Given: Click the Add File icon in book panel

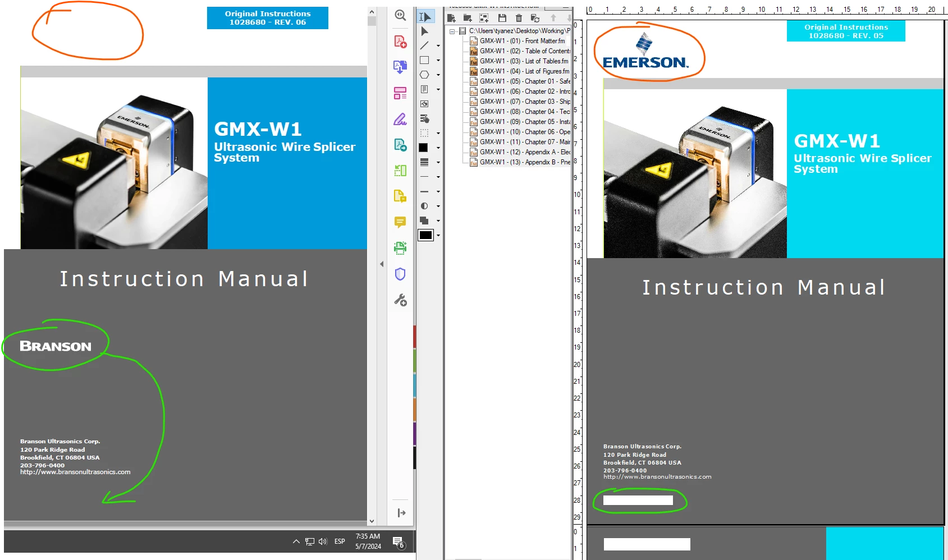Looking at the screenshot, I should click(x=451, y=18).
